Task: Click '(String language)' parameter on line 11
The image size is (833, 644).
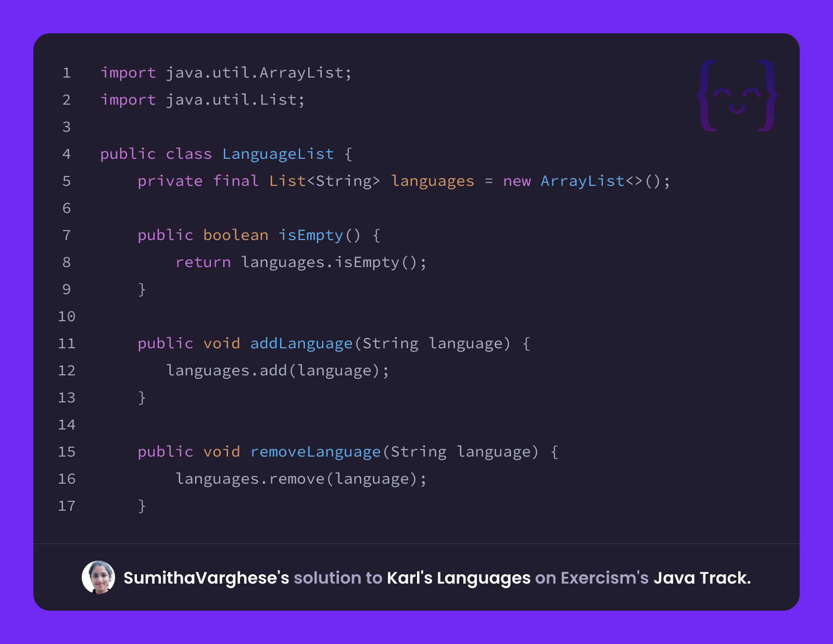Action: pyautogui.click(x=432, y=344)
